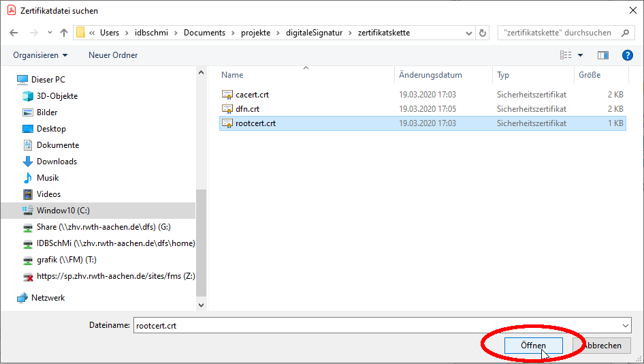Viewport: 644px width, 364px height.
Task: Open Desktop in navigation pane
Action: tap(51, 129)
